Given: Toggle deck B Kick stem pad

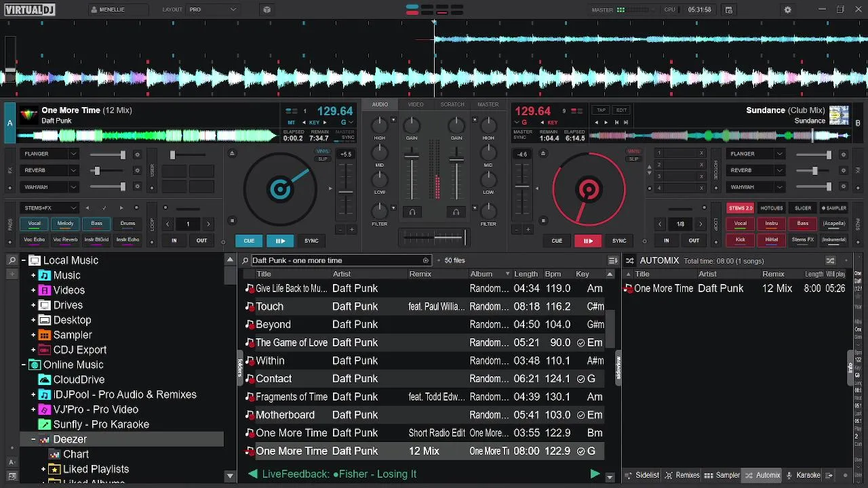Looking at the screenshot, I should pyautogui.click(x=741, y=240).
